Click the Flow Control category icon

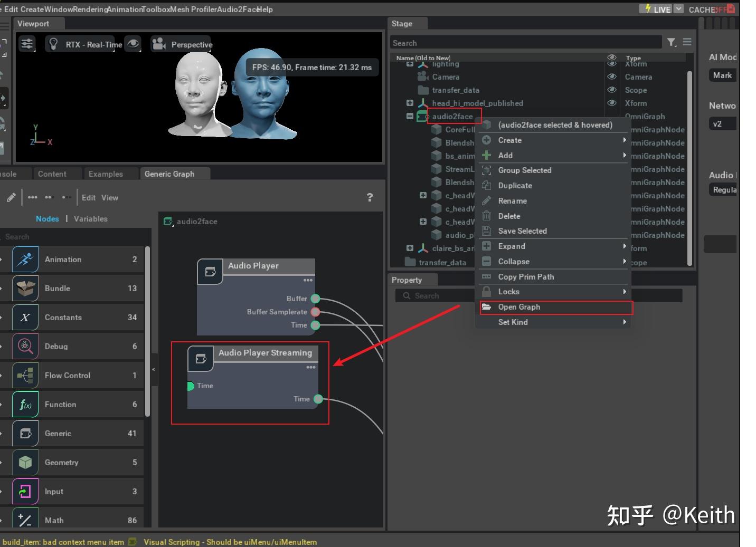(25, 375)
